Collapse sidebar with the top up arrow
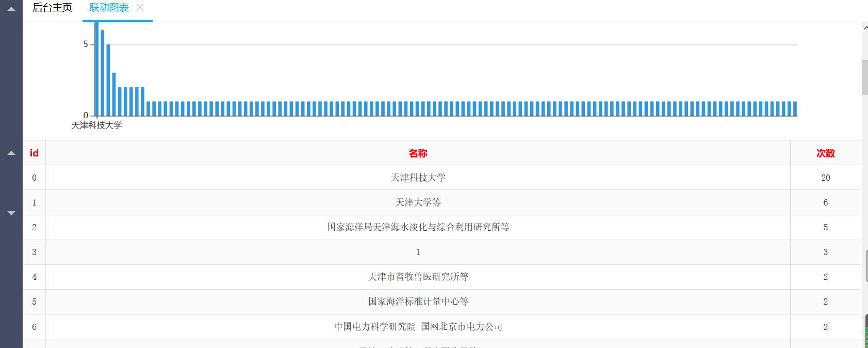Image resolution: width=868 pixels, height=348 pixels. [11, 9]
